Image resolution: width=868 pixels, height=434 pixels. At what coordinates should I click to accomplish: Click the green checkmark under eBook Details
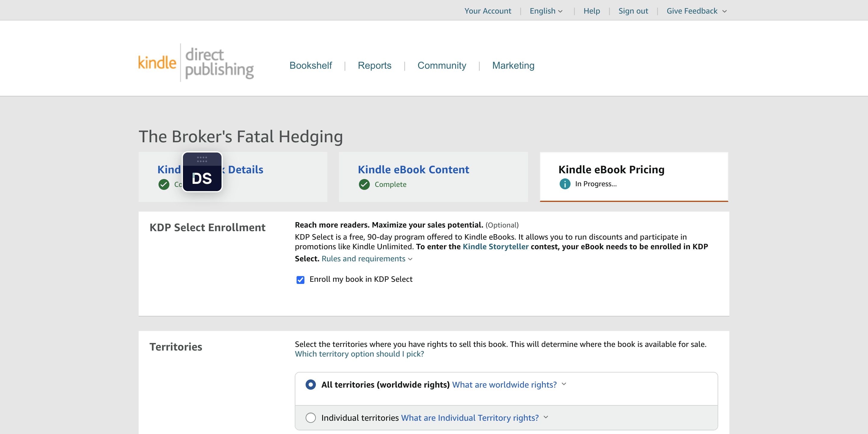click(x=164, y=184)
